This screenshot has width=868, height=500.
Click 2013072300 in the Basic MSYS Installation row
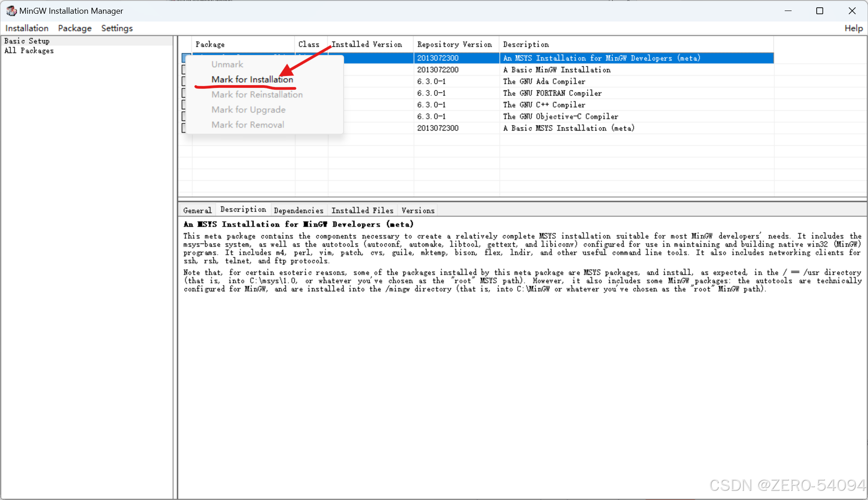click(438, 128)
